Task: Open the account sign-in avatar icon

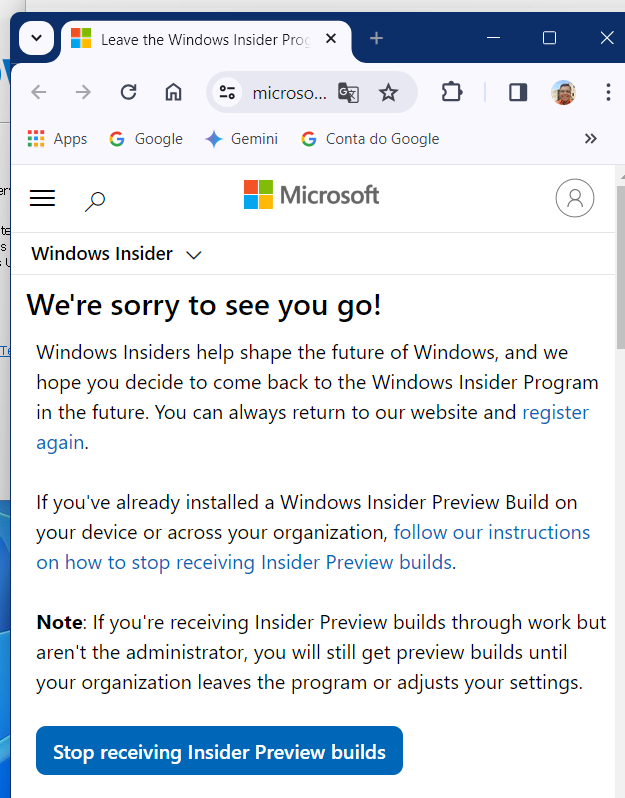Action: 574,198
